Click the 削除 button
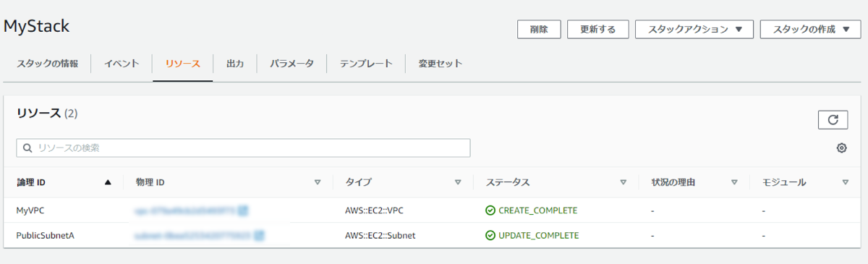The image size is (868, 264). tap(539, 30)
